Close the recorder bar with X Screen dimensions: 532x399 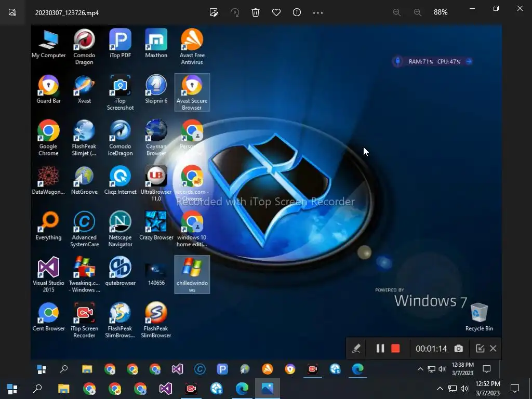point(494,349)
